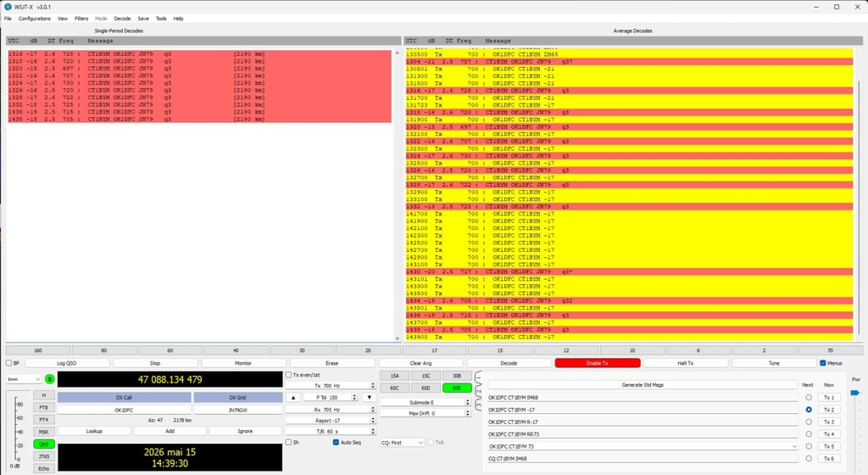Select the 6 band button
This screenshot has height=475, width=868.
click(698, 350)
